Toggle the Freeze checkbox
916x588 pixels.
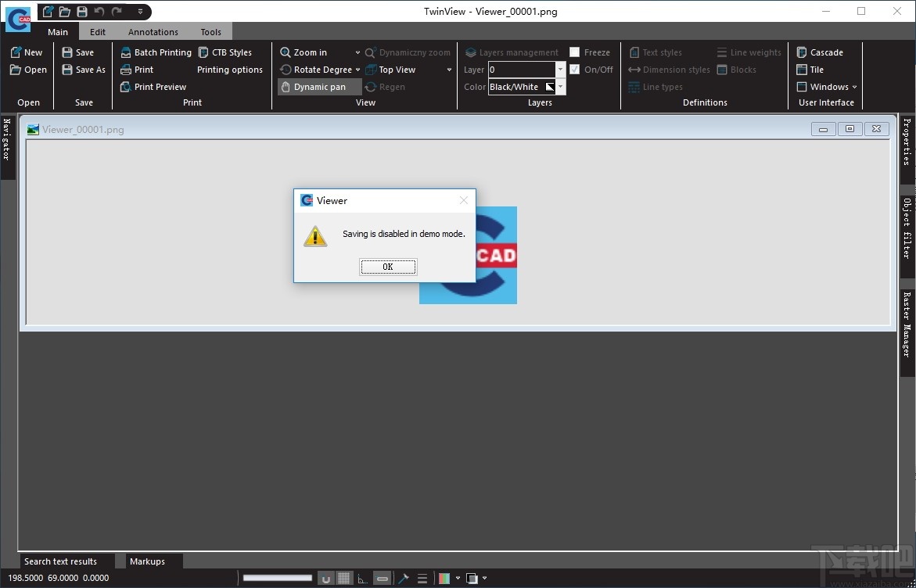pos(575,52)
